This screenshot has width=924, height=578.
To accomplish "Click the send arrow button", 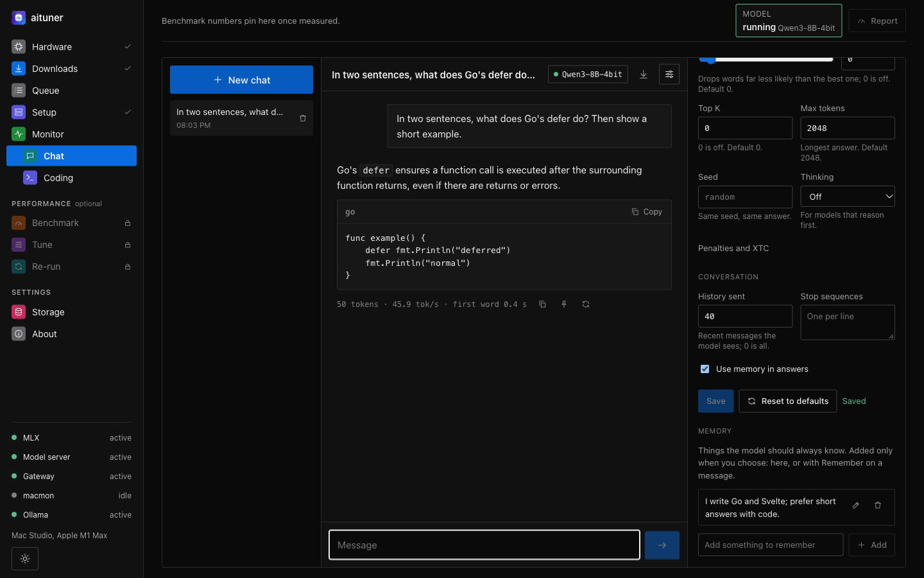I will click(662, 545).
